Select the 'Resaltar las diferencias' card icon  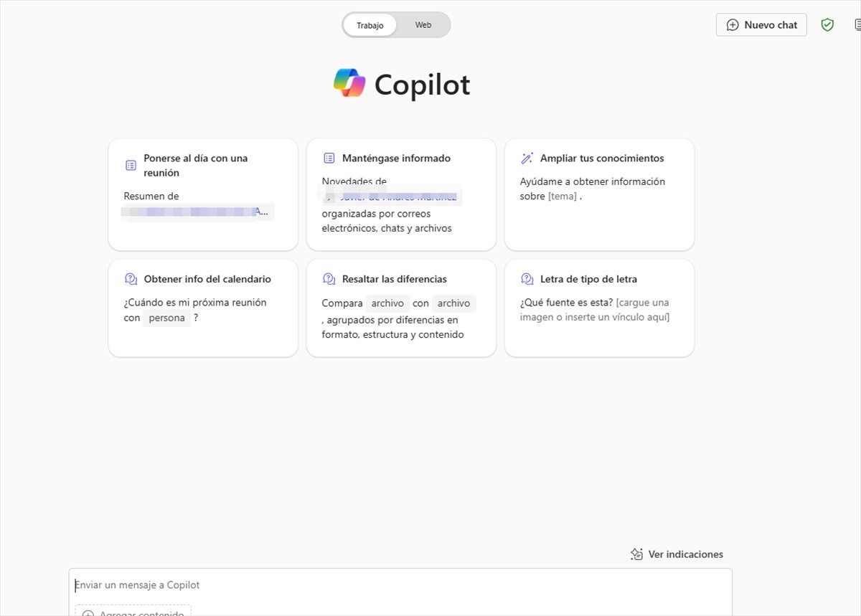[x=329, y=278]
